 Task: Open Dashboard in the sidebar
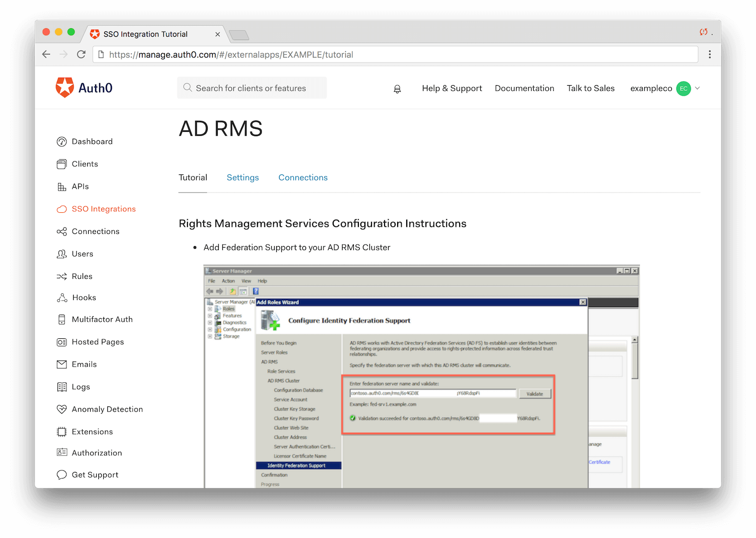[92, 142]
